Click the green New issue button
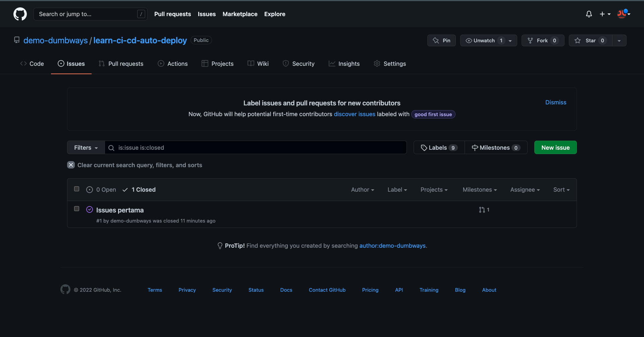The image size is (644, 337). point(555,148)
